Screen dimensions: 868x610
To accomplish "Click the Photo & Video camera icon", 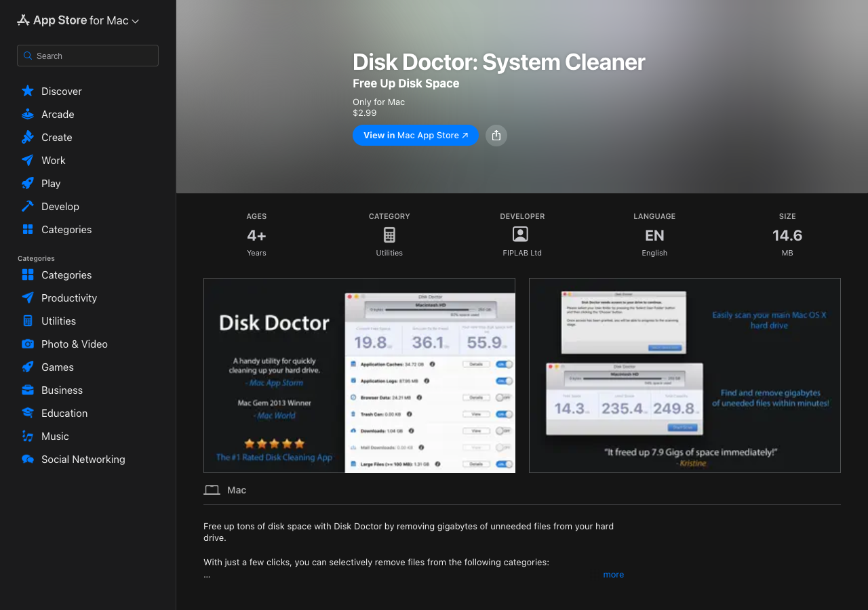I will tap(27, 344).
